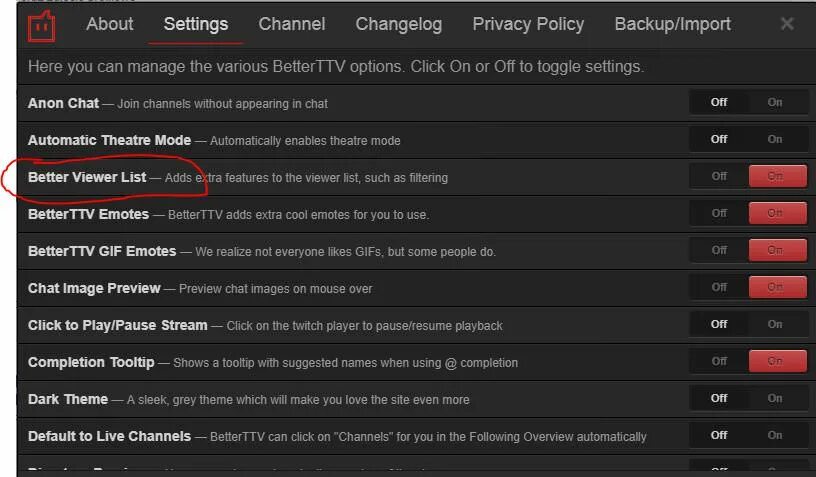Switch to the Settings tab
The image size is (816, 477).
click(196, 24)
